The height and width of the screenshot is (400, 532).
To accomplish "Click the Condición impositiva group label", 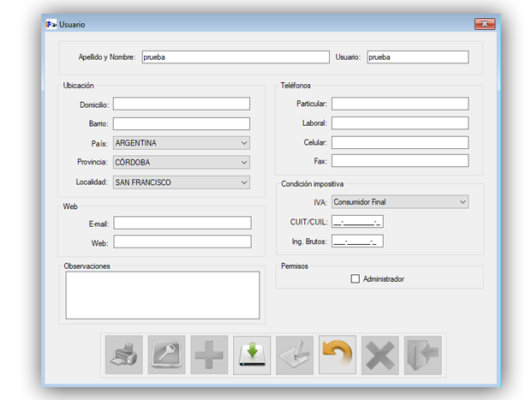I will point(312,184).
